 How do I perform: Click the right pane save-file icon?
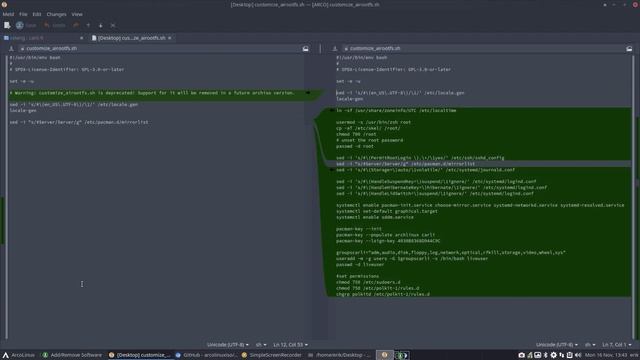(x=335, y=49)
